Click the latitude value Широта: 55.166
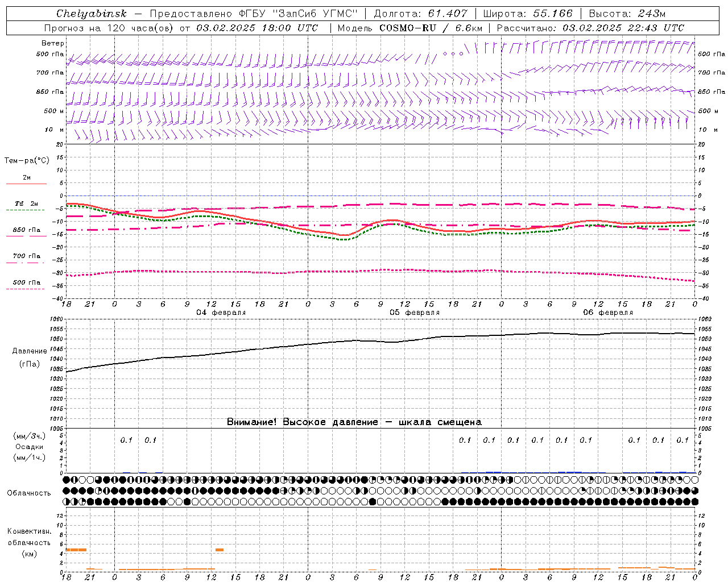The image size is (728, 582). (x=528, y=14)
